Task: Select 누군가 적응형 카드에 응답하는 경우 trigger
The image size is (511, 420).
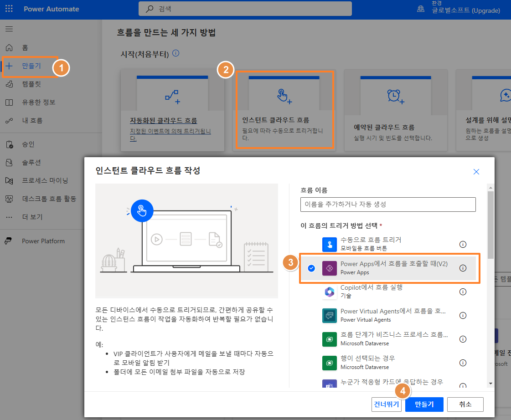Action: click(388, 383)
